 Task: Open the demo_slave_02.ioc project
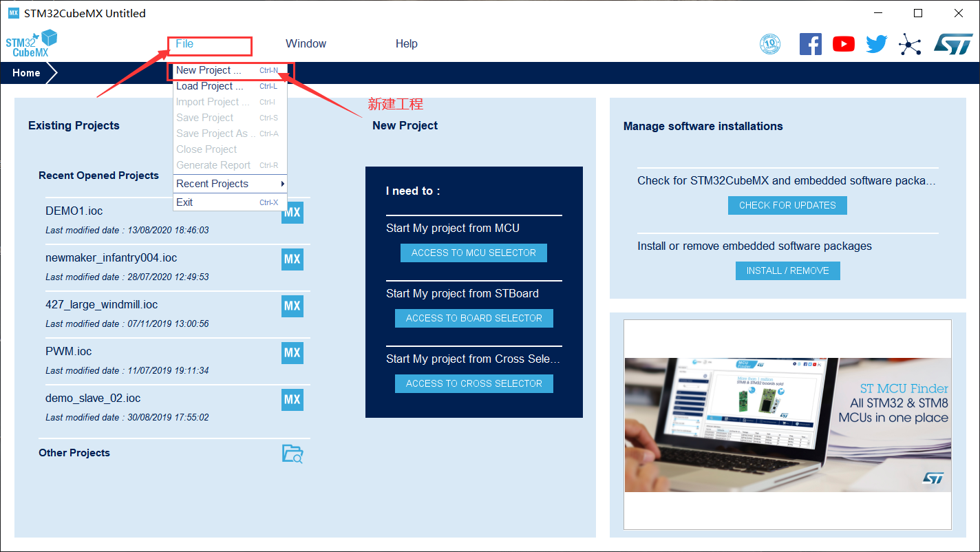click(93, 398)
